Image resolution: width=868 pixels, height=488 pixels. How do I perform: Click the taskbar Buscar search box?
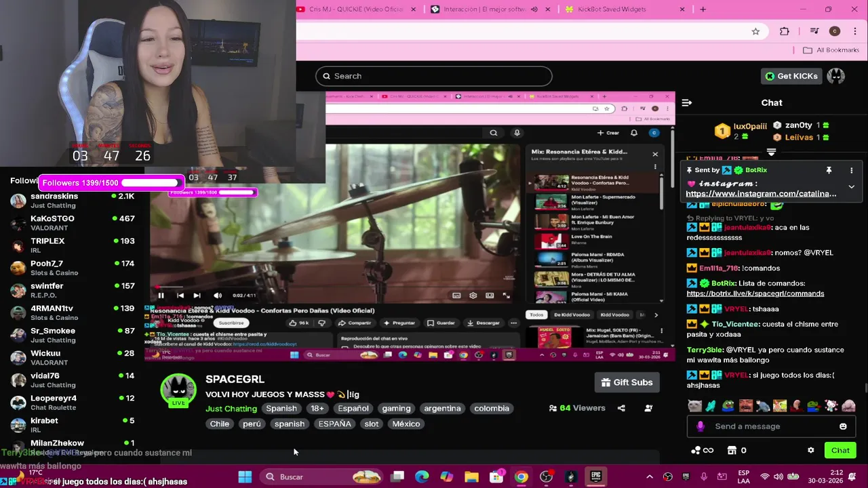click(321, 477)
